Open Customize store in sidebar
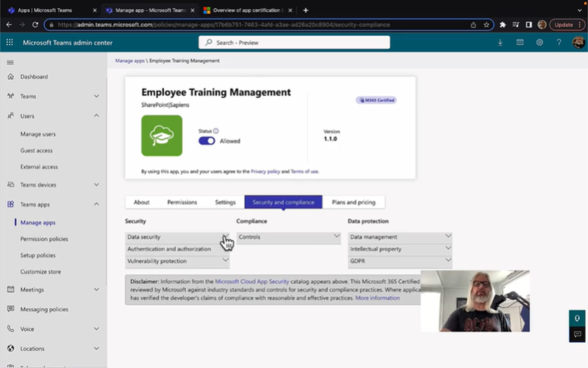 [41, 271]
